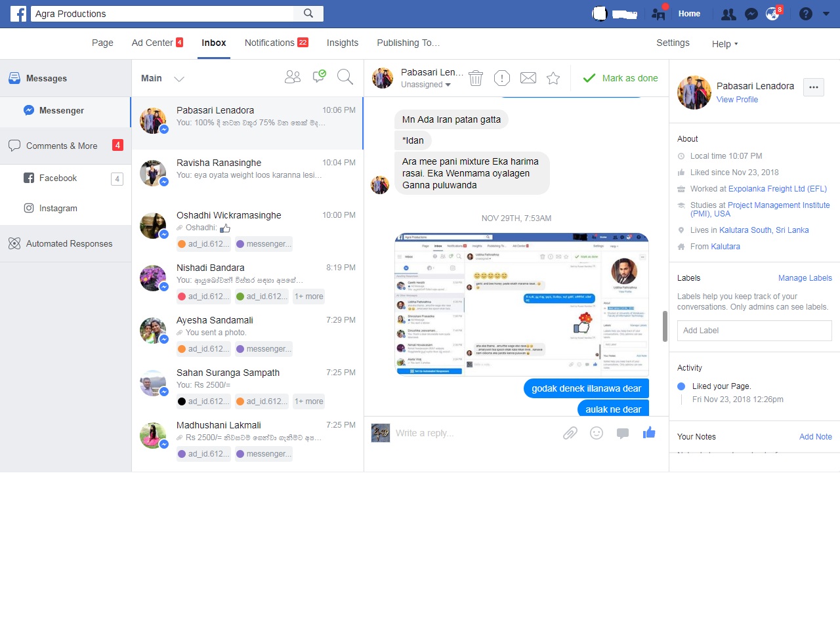Open Messenger icon in top bar
The image size is (840, 635).
pos(751,14)
